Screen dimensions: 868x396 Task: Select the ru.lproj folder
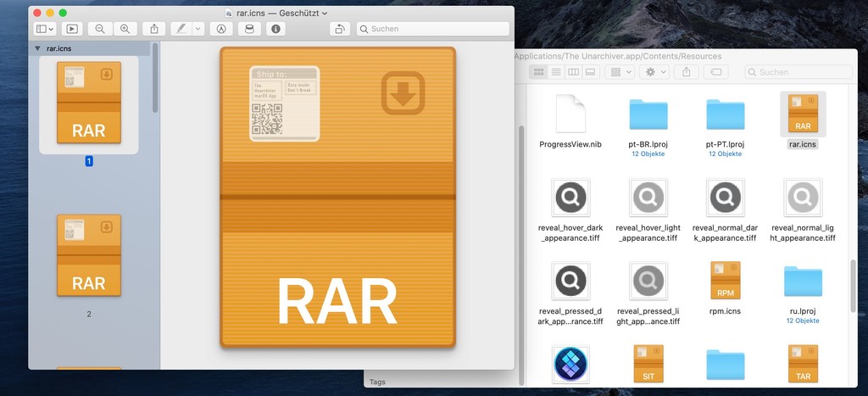click(x=803, y=282)
